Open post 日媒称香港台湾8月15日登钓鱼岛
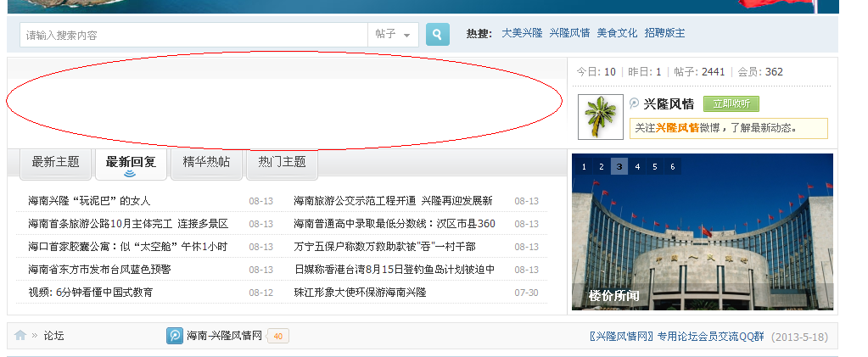 click(x=395, y=270)
